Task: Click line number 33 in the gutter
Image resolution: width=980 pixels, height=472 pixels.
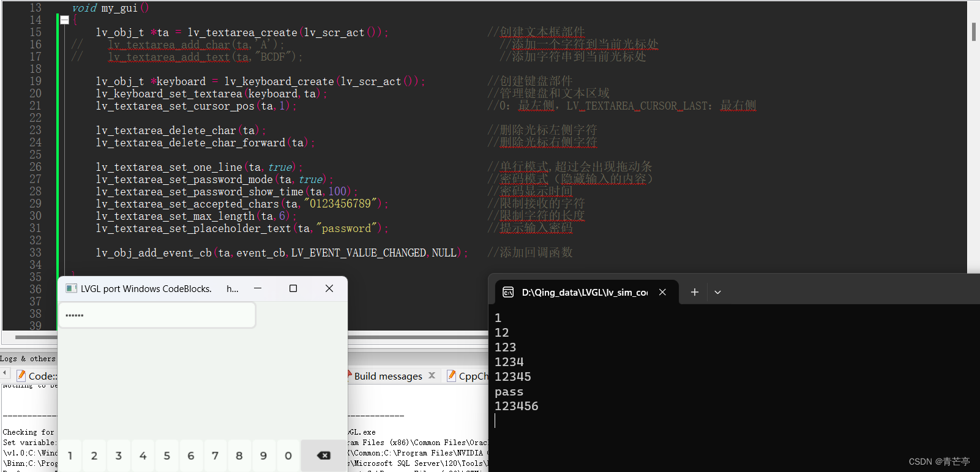Action: point(36,253)
